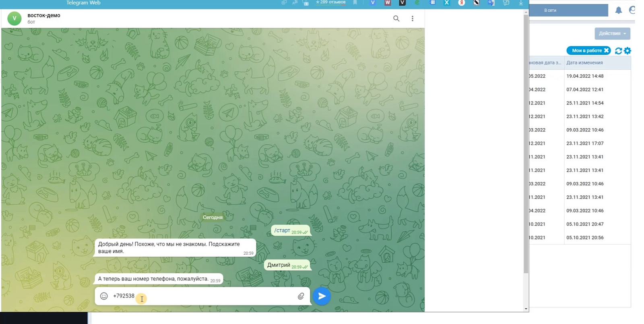Search in the восток-демо chat
Screen dimensions: 644x324
[x=396, y=19]
